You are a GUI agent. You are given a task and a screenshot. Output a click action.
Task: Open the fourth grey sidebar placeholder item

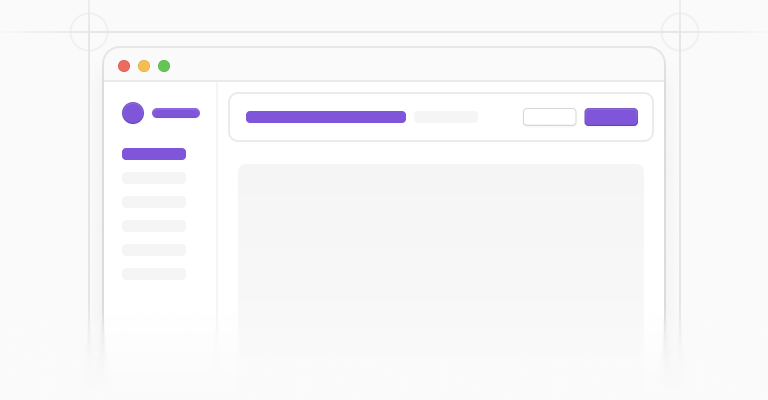154,250
